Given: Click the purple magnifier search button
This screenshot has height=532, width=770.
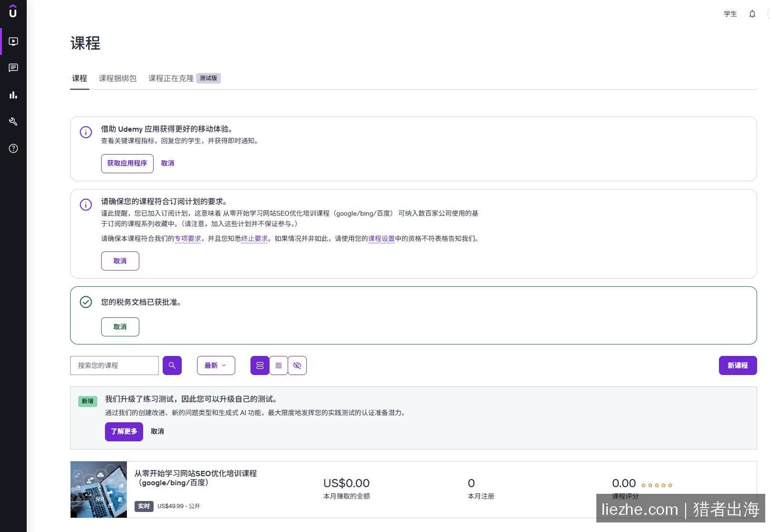Looking at the screenshot, I should pos(172,365).
